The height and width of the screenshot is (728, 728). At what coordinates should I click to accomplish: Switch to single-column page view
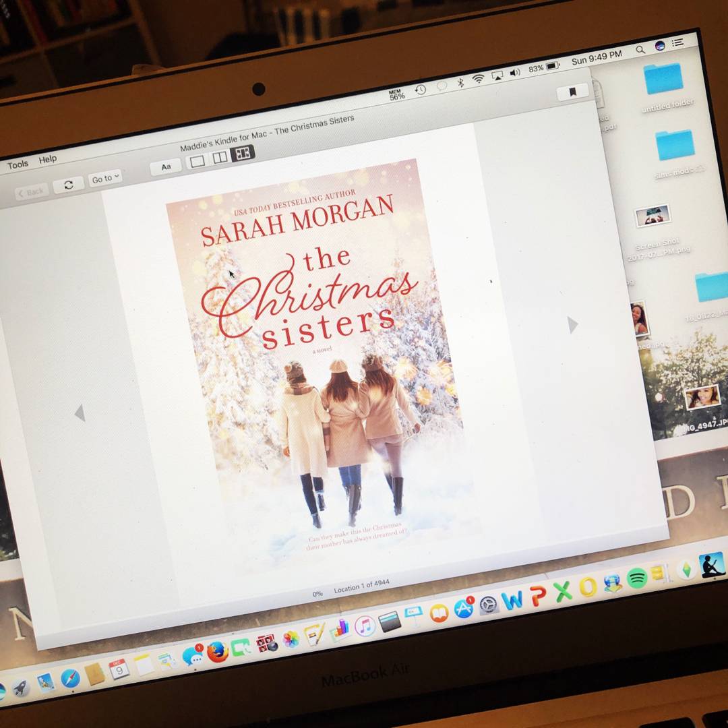pyautogui.click(x=197, y=161)
